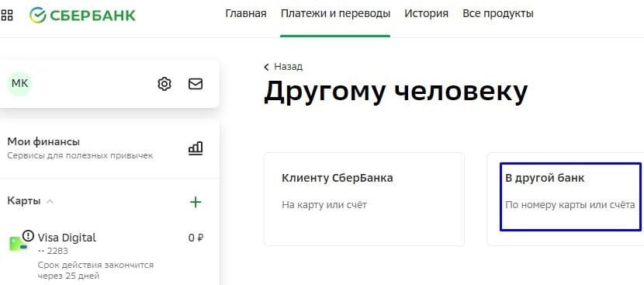Screen dimensions: 644x285
Task: Add a new card with plus icon
Action: point(196,202)
